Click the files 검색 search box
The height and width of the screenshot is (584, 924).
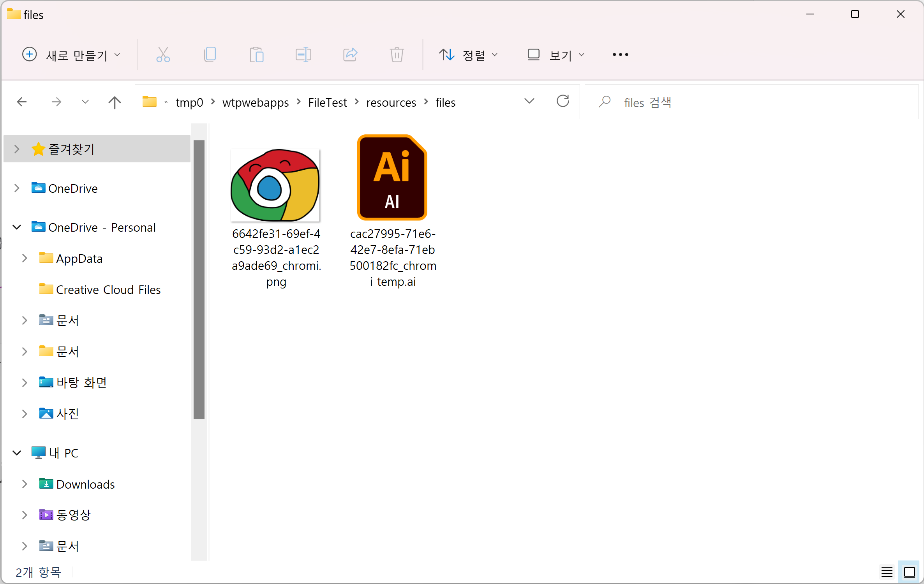[752, 102]
